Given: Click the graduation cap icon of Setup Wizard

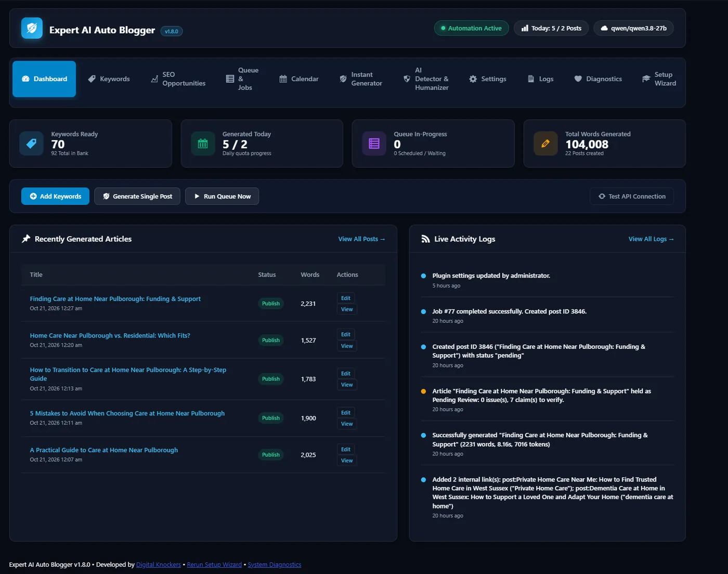Looking at the screenshot, I should (646, 79).
